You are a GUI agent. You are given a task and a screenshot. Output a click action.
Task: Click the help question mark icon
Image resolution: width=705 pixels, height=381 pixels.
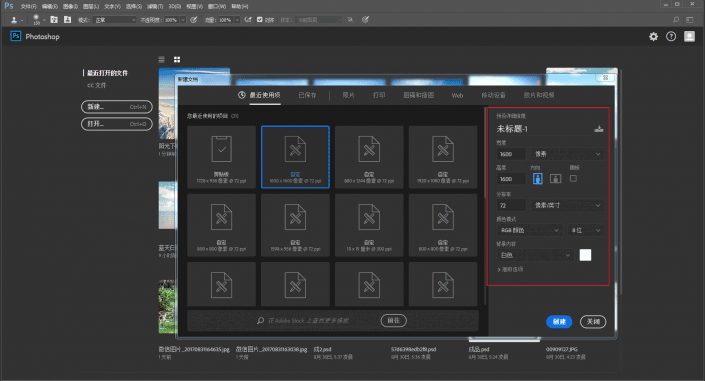tap(671, 37)
